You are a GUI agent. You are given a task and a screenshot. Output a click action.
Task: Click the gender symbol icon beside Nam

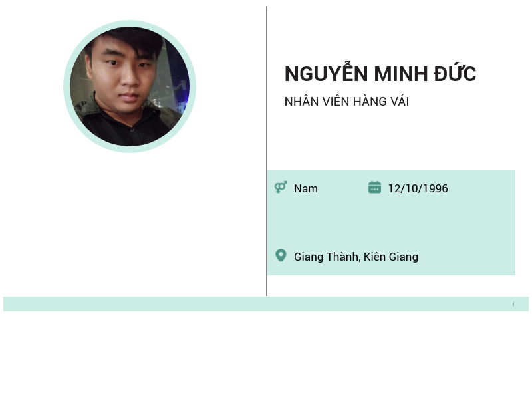(281, 188)
